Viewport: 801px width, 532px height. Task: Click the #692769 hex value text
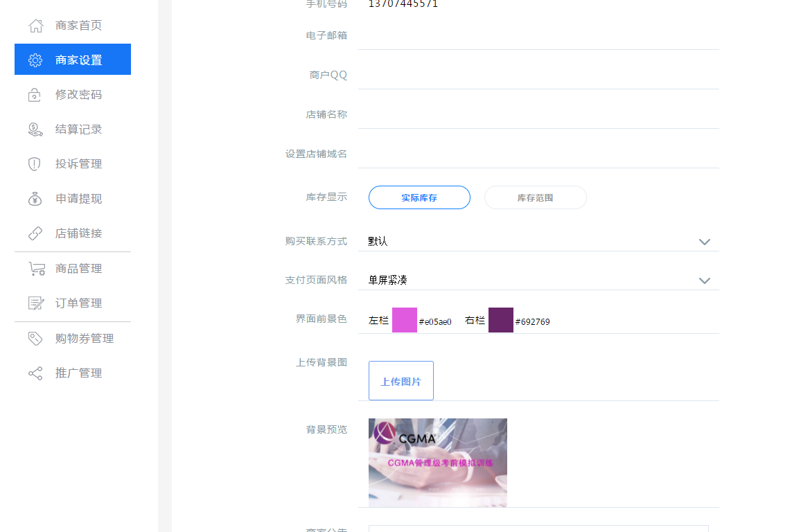[532, 321]
